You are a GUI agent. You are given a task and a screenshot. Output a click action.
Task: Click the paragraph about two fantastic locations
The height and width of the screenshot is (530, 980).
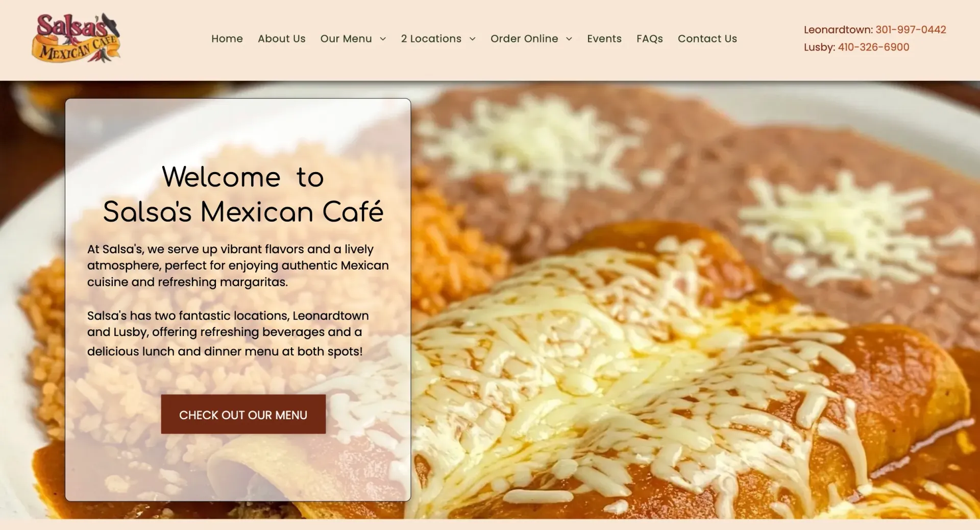[228, 333]
